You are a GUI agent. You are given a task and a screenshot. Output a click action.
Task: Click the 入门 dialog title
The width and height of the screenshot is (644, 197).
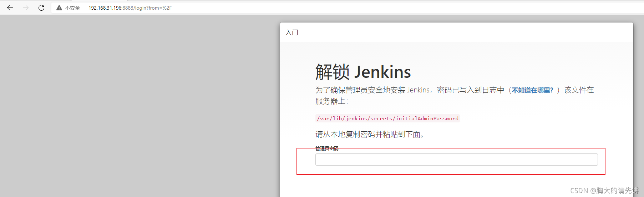tap(292, 32)
